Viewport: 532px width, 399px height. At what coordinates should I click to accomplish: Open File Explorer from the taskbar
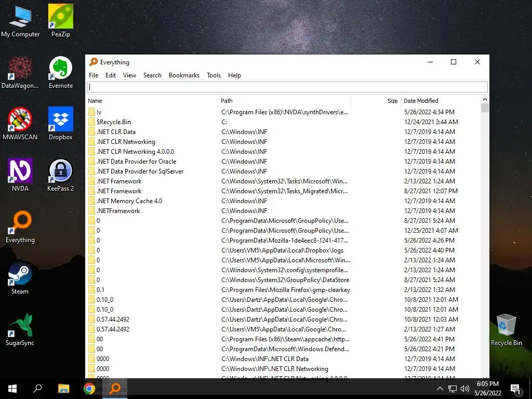point(63,389)
